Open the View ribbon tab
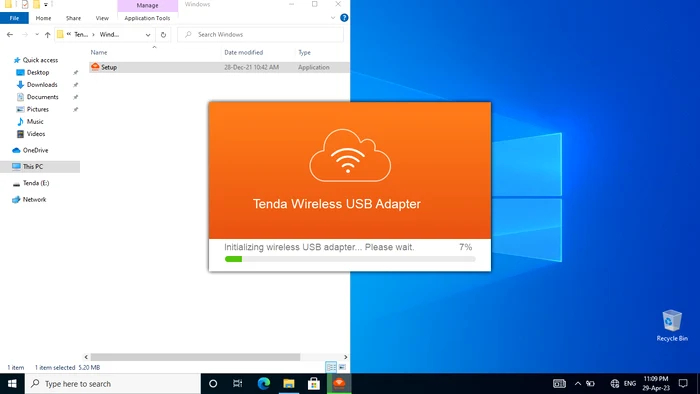Image resolution: width=700 pixels, height=394 pixels. (102, 18)
